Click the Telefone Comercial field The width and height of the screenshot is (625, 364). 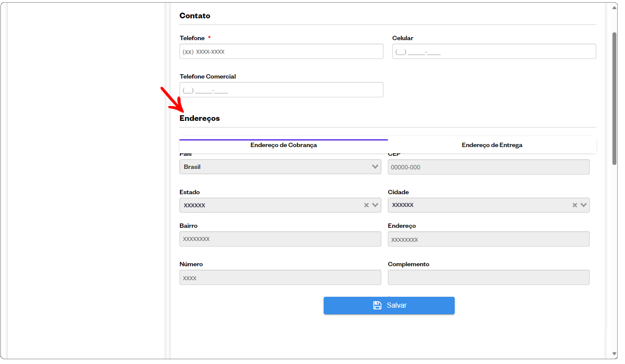281,90
